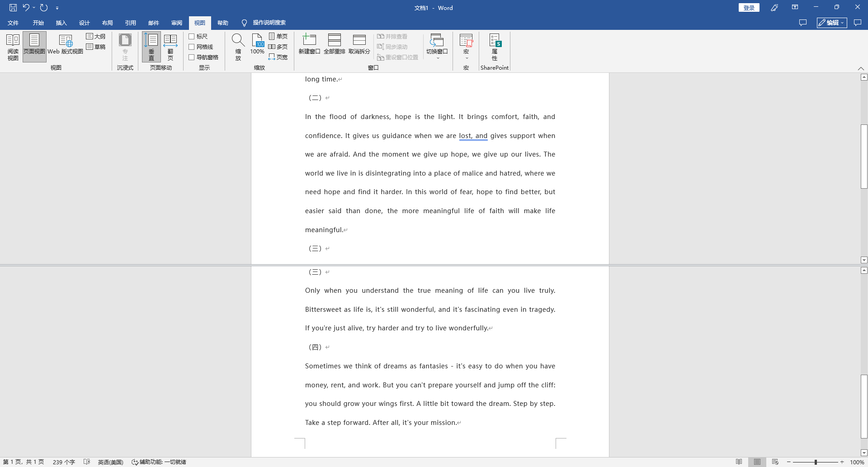Redo the last action
The image size is (868, 467).
(44, 8)
